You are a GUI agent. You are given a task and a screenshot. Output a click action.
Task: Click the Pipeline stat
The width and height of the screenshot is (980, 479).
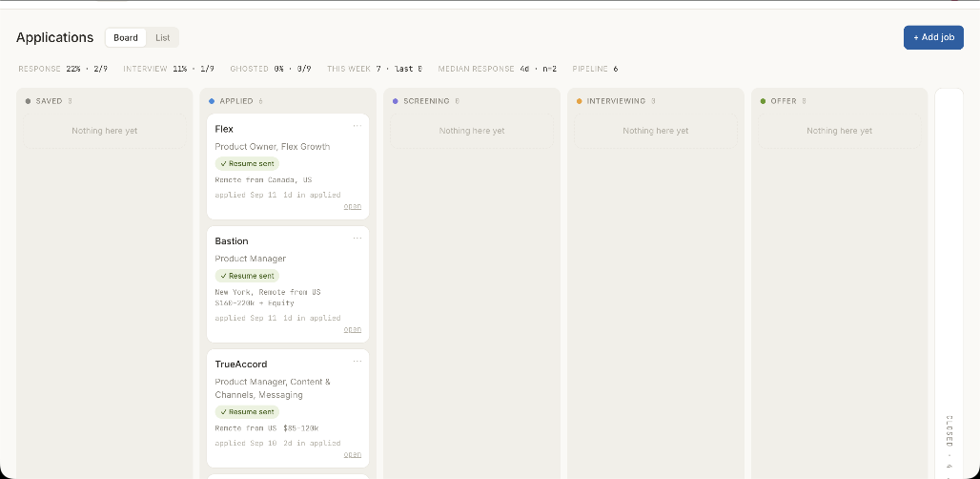click(x=595, y=69)
